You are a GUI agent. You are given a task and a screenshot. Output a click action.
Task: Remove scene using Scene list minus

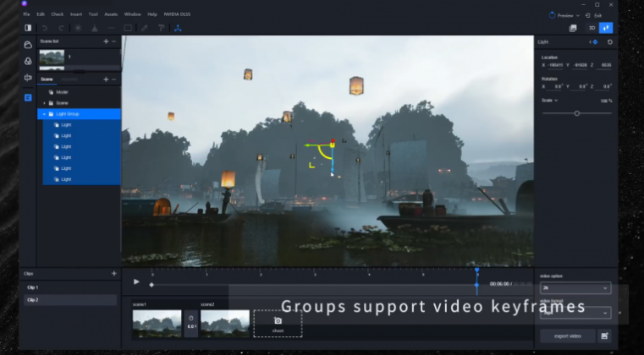tap(113, 41)
